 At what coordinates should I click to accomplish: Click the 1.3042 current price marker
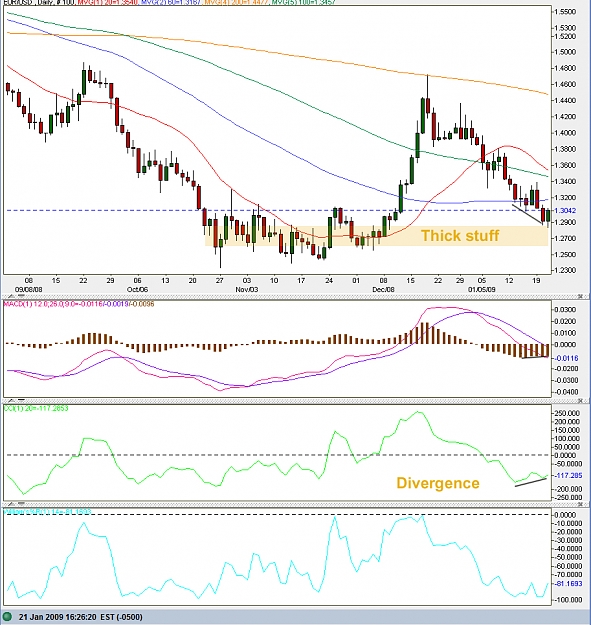coord(565,210)
